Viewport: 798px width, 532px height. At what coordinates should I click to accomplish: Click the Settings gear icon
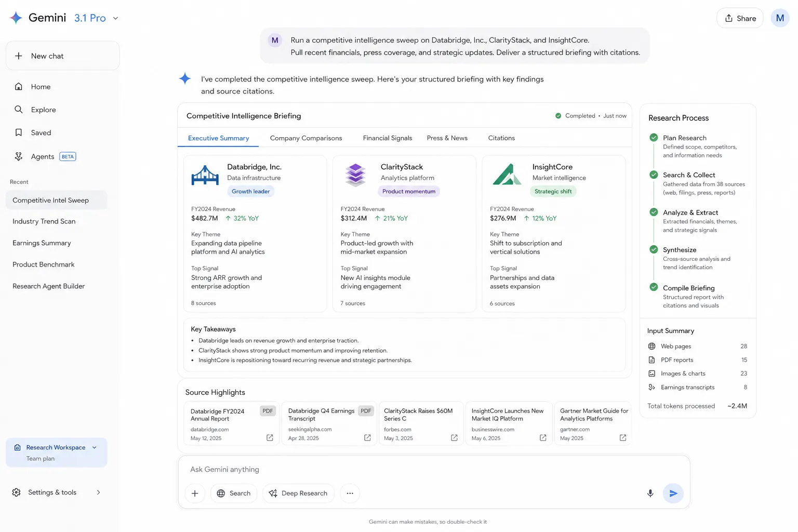[x=17, y=492]
